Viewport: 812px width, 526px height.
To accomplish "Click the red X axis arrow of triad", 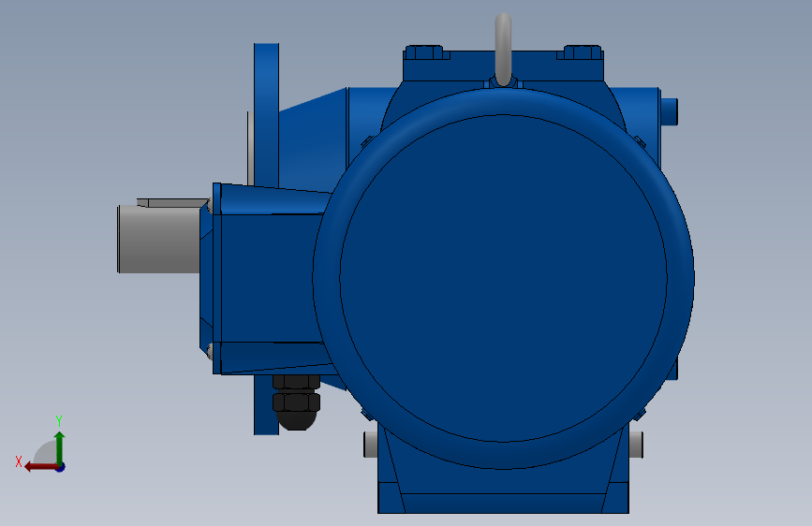I will [x=41, y=467].
